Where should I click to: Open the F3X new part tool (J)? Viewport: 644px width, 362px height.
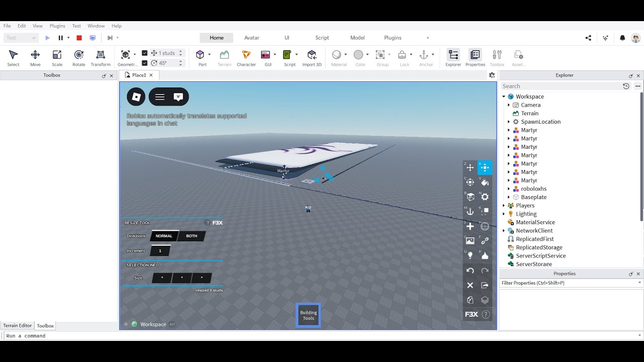(x=470, y=226)
